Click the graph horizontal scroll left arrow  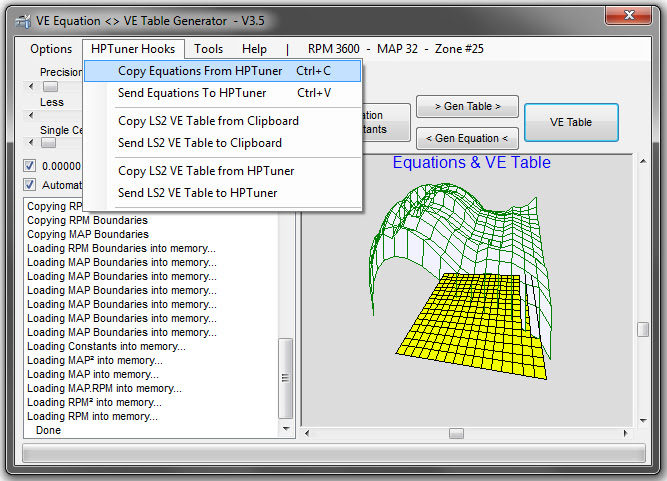pos(307,433)
